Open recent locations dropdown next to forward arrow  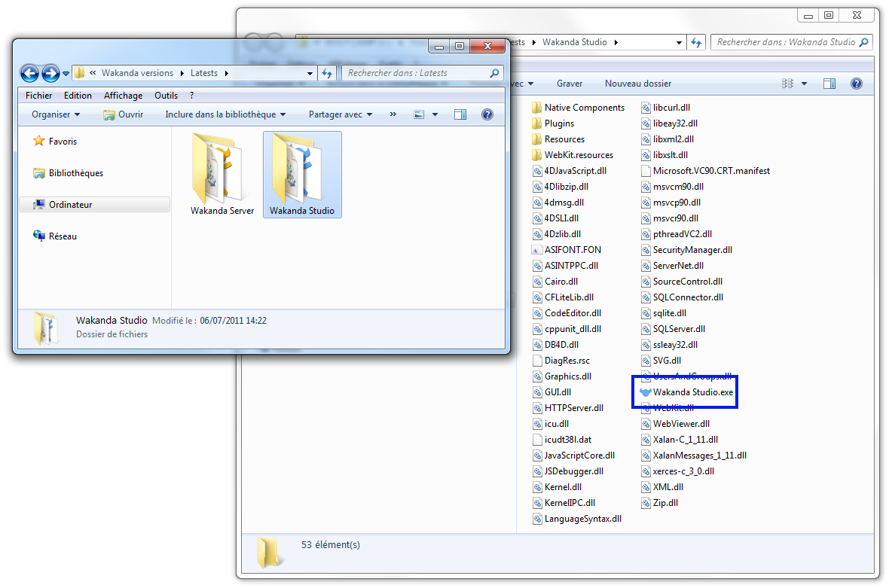(x=66, y=74)
